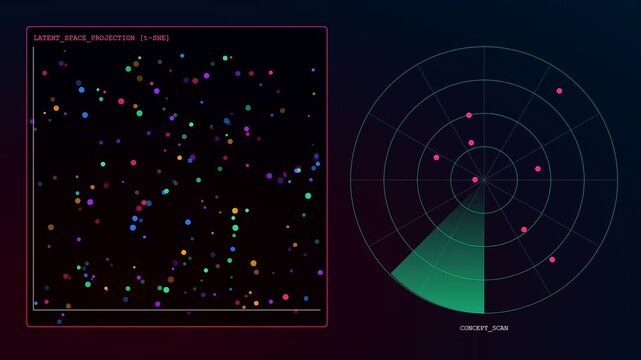641x360 pixels.
Task: Select the lowest pink blip on the radar
Action: [552, 259]
